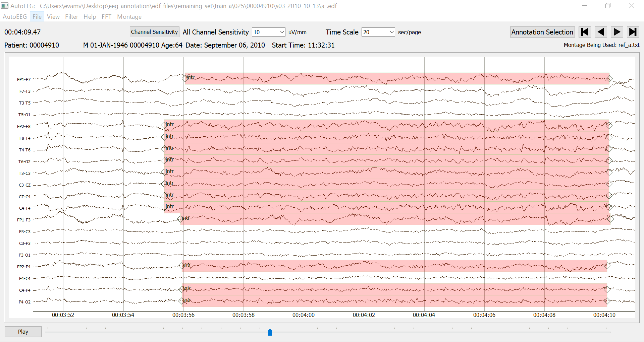Viewport: 644px width, 342px height.
Task: Click intr annotation end marker on FP1-F7
Action: [x=609, y=79]
